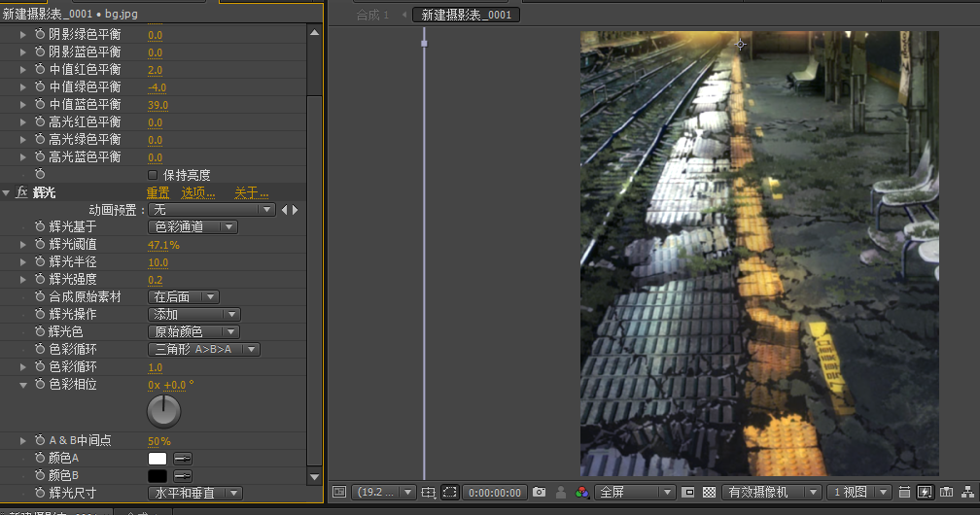
Task: Click the snapshot camera icon in viewer
Action: pos(540,493)
